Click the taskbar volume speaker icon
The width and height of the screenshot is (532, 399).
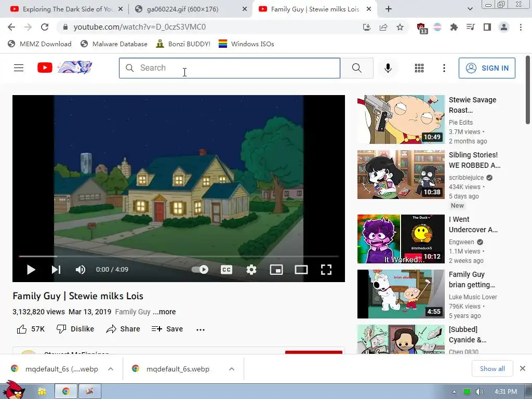479,392
